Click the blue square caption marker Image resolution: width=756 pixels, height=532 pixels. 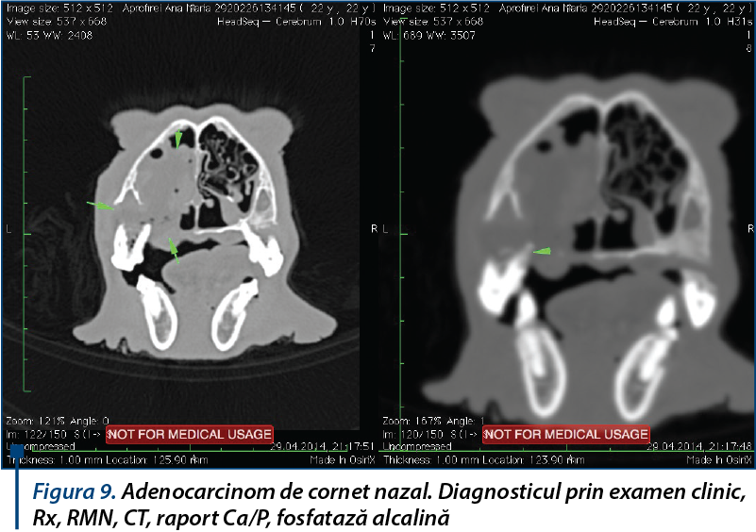(x=17, y=451)
